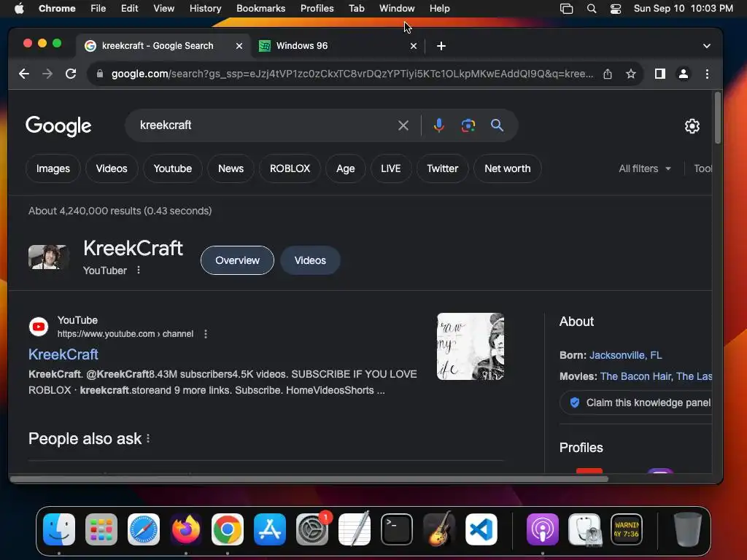Open Visual Studio Code in Dock
The image size is (747, 560).
pyautogui.click(x=481, y=529)
